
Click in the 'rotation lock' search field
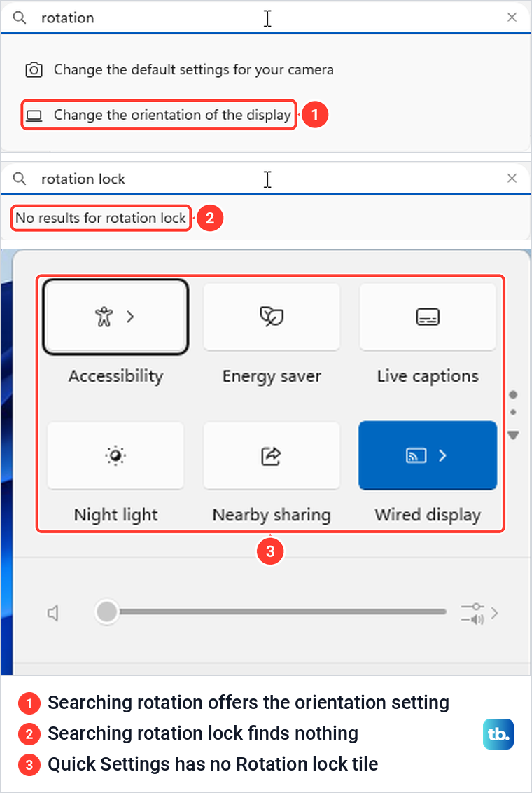tap(266, 179)
